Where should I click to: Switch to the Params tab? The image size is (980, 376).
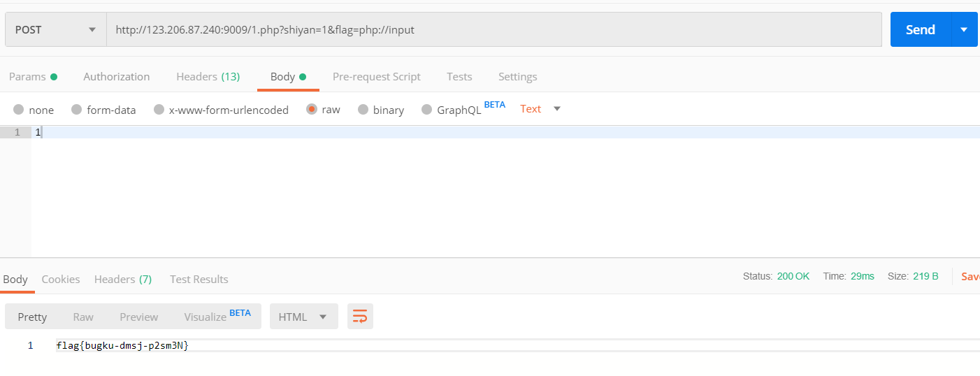coord(33,77)
